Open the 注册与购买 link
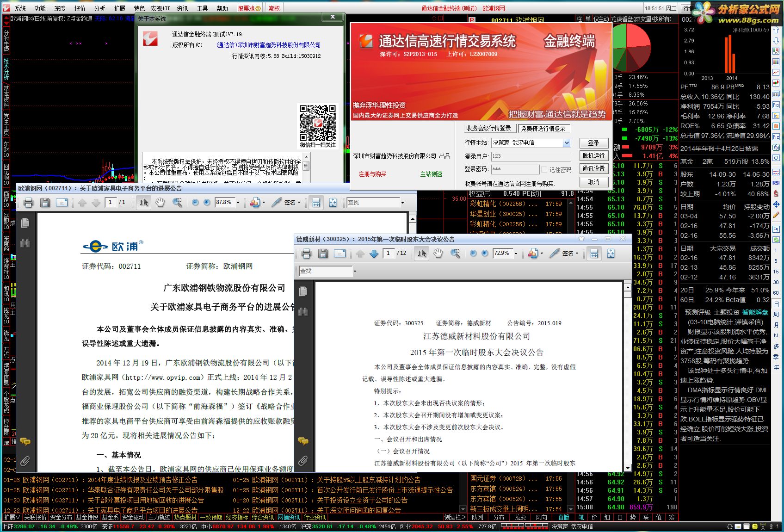Viewport: 784px width, 532px height. [x=372, y=174]
